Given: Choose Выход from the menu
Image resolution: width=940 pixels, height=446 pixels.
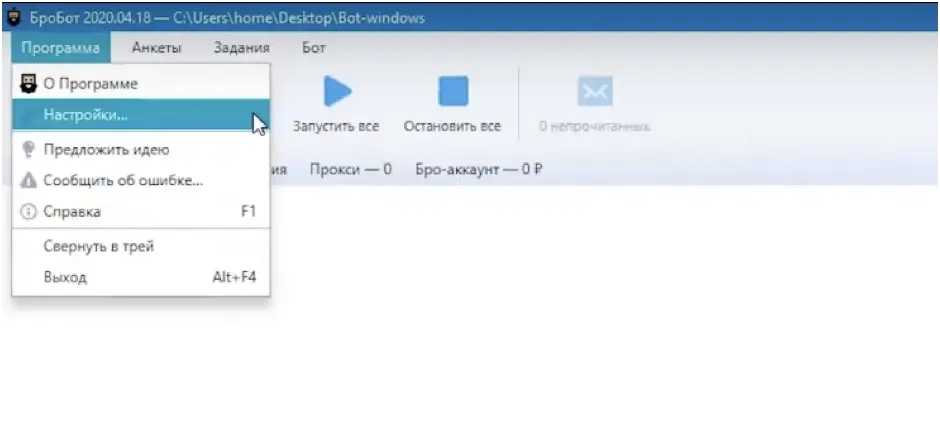Looking at the screenshot, I should 141,278.
